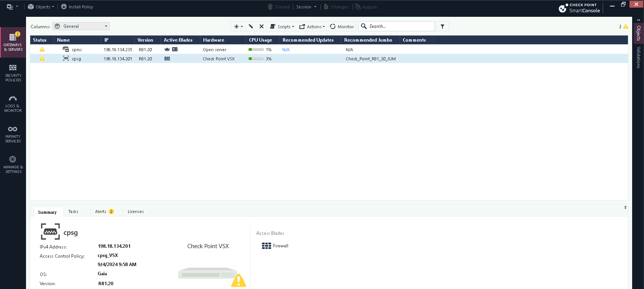Open the new object star dropdown

click(x=238, y=26)
